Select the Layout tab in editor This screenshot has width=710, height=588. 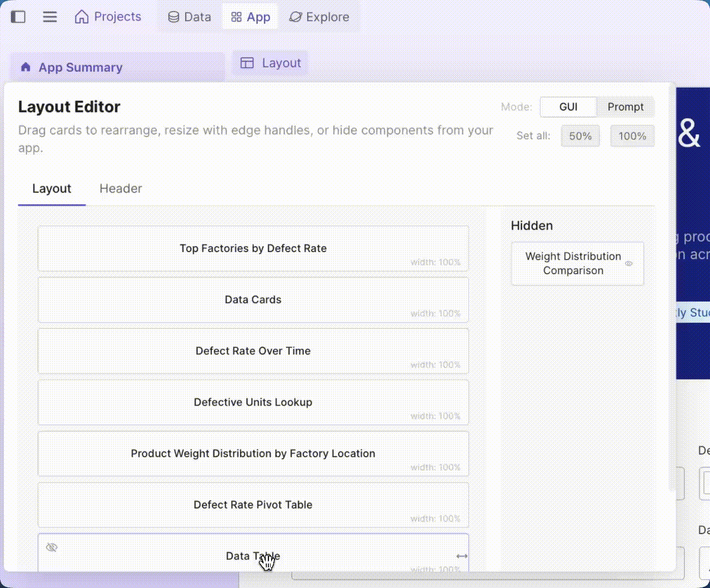click(x=52, y=189)
